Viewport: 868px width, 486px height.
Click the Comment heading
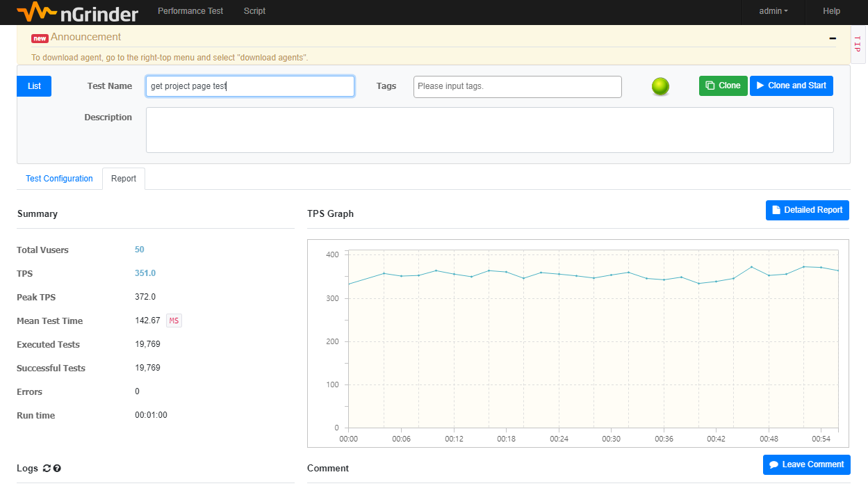coord(328,469)
